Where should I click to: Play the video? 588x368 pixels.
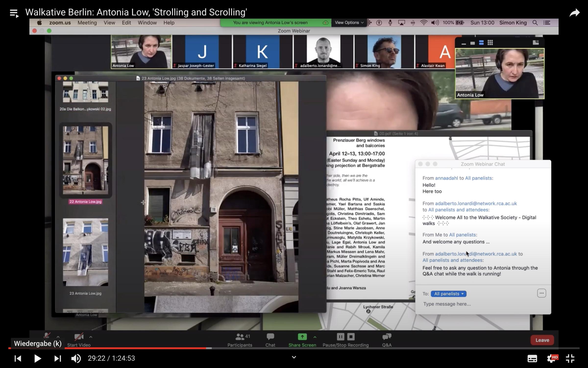[37, 358]
